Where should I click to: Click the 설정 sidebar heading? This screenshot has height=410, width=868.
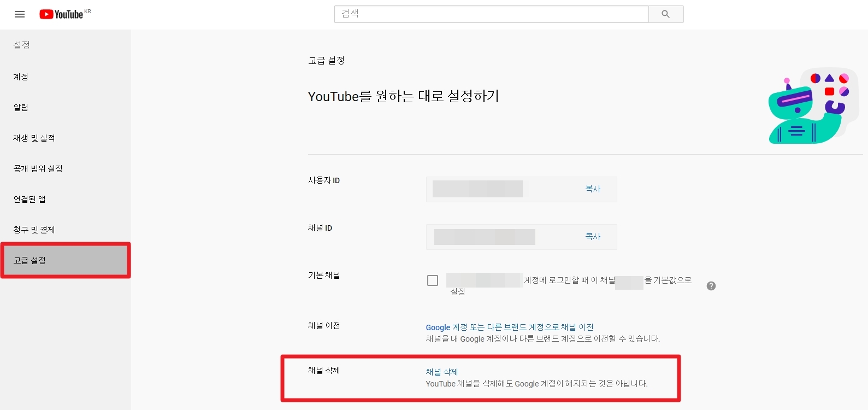[22, 45]
